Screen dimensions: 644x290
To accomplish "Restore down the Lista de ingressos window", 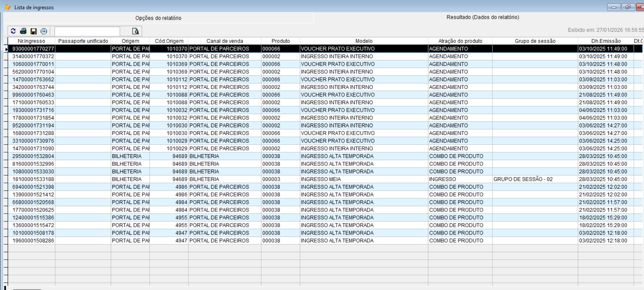I will click(628, 7).
